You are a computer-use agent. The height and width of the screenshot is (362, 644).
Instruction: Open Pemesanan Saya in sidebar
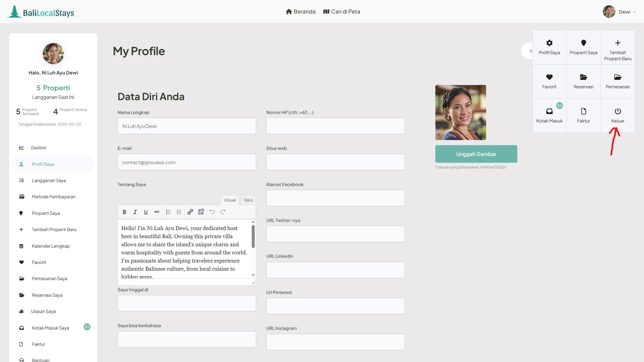53,278
